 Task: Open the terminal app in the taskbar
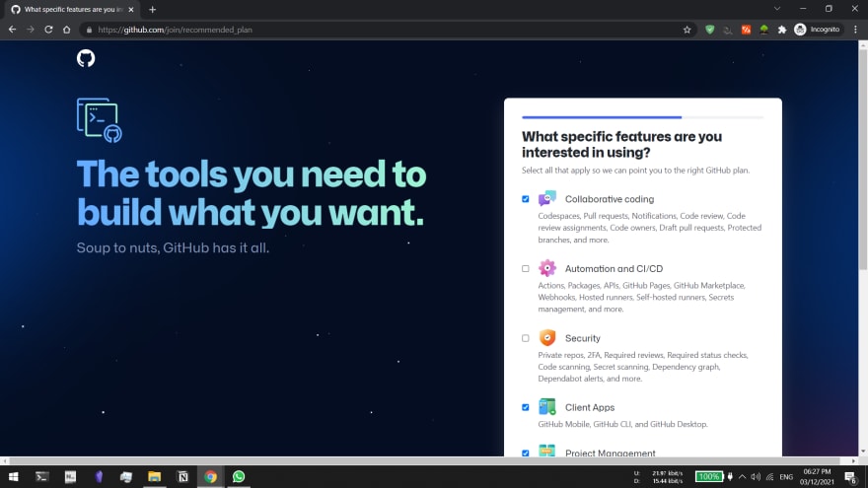(41, 476)
